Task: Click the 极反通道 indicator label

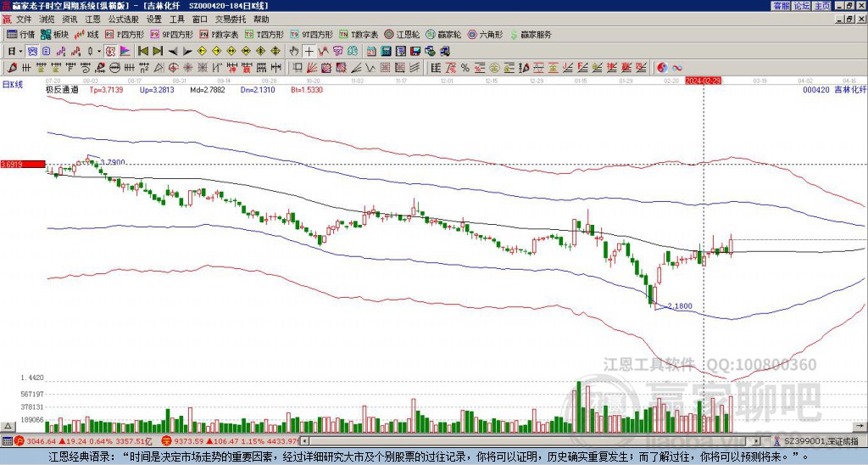Action: 62,90
